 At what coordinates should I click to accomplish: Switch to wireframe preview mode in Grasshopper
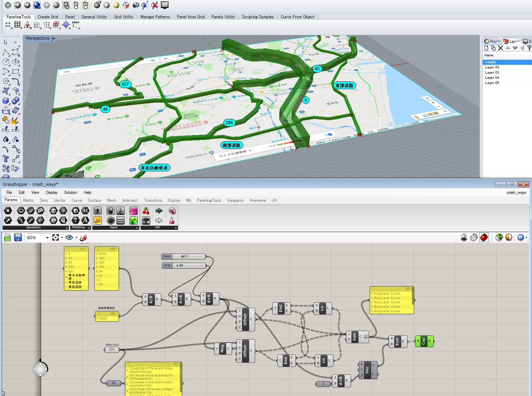click(x=474, y=237)
